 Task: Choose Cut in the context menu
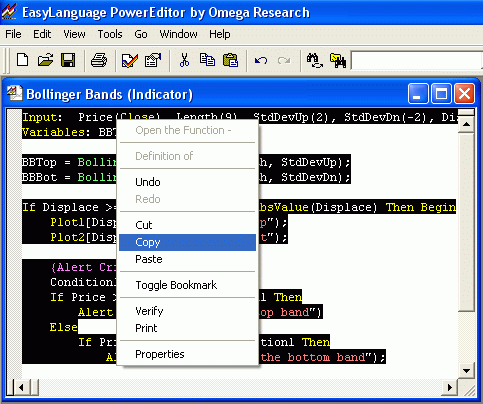coord(187,225)
